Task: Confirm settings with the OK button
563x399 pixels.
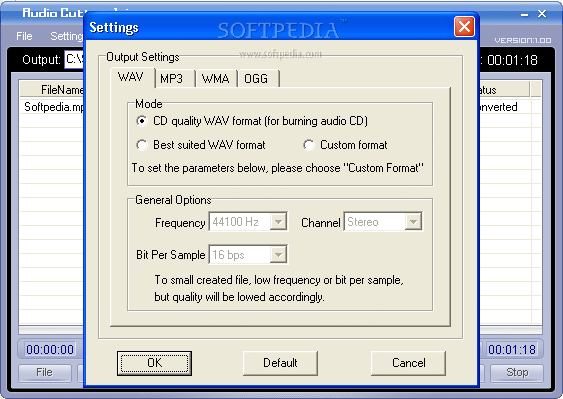Action: click(154, 363)
